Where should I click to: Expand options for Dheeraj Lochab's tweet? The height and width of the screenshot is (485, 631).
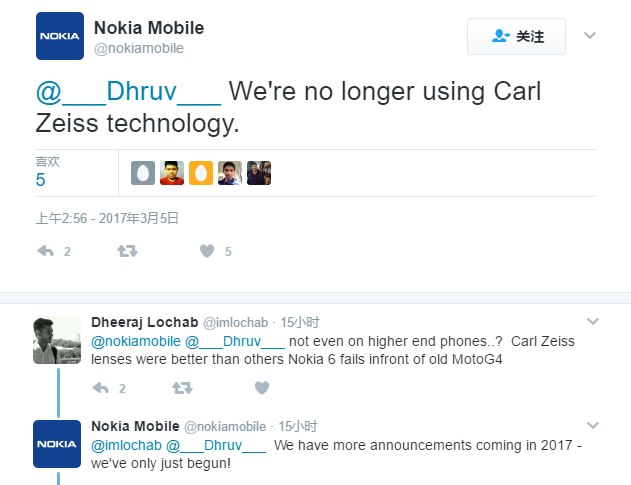click(x=592, y=321)
